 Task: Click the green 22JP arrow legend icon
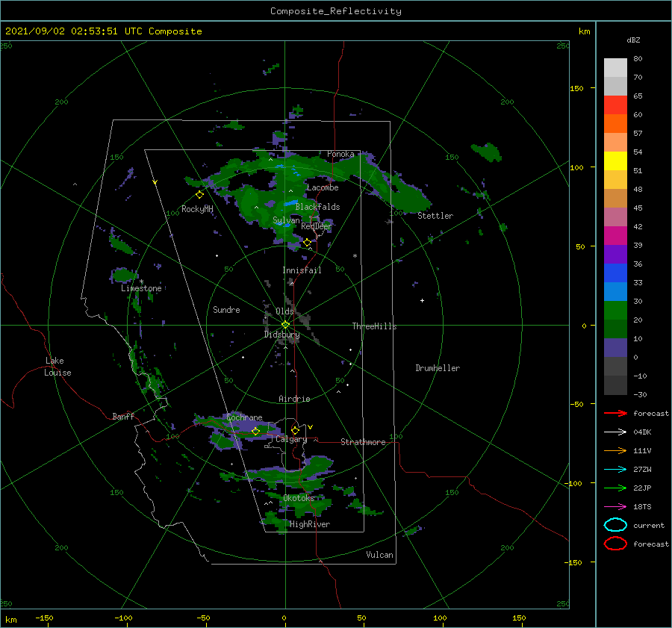tap(615, 488)
